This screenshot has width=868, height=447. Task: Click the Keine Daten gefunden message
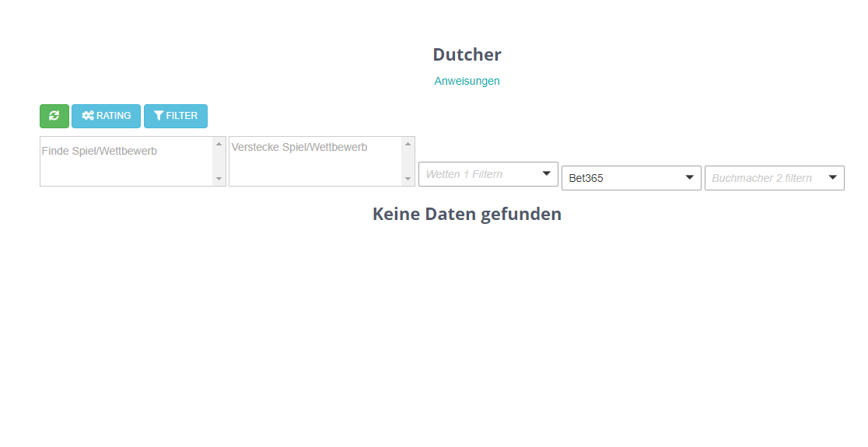click(467, 214)
